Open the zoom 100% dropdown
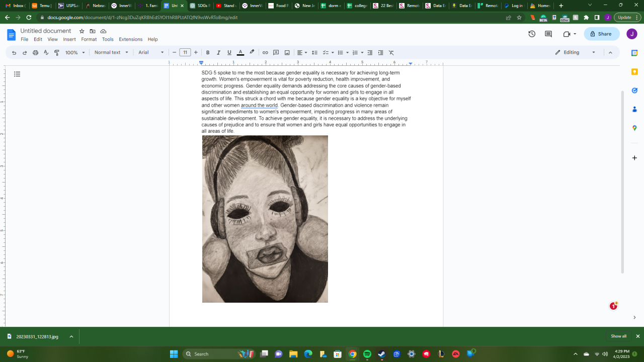The width and height of the screenshot is (644, 362). click(x=75, y=52)
